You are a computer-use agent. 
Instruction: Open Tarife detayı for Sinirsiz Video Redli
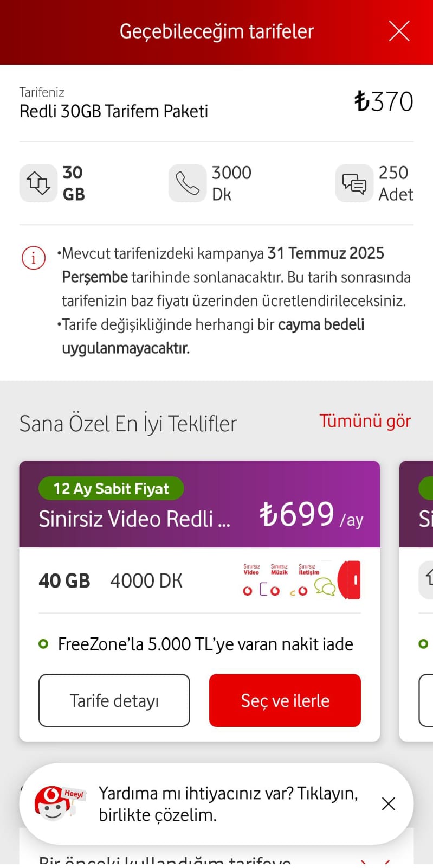[114, 700]
